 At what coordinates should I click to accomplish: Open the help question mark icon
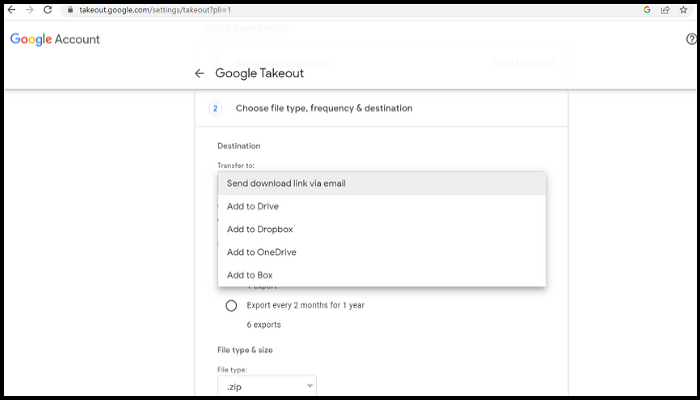pos(692,39)
